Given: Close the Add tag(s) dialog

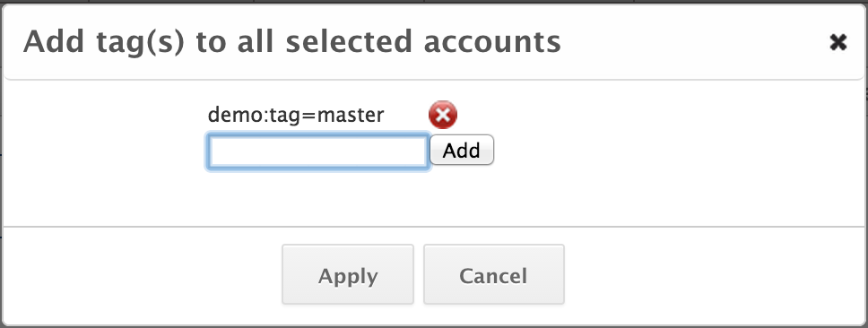Looking at the screenshot, I should pyautogui.click(x=838, y=42).
